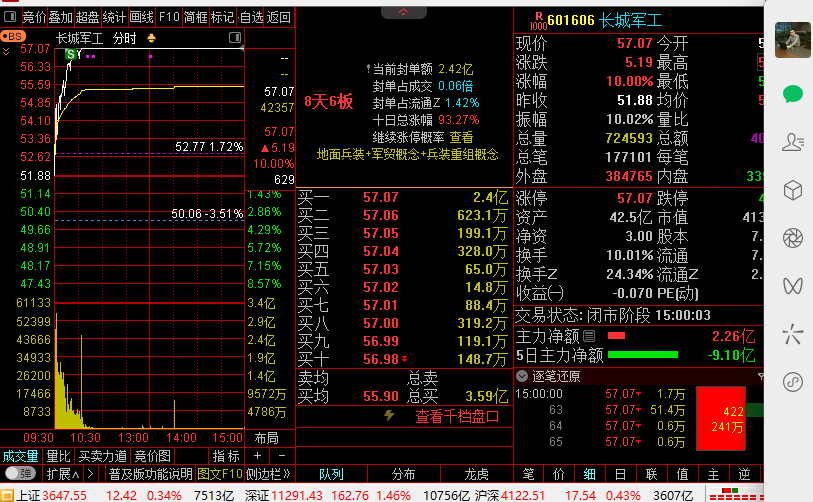Open the 超盘 view
The width and height of the screenshot is (813, 502).
[87, 17]
